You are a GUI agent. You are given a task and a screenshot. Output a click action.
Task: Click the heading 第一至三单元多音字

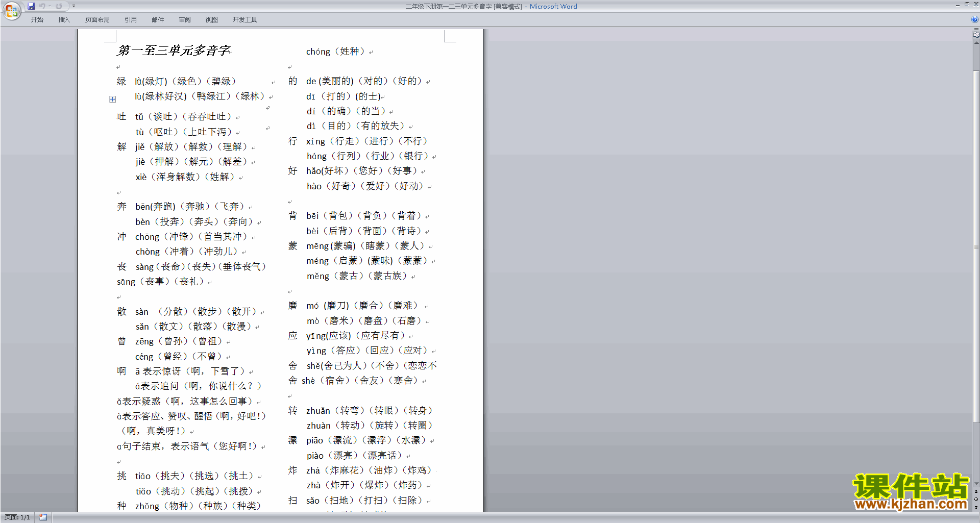174,51
